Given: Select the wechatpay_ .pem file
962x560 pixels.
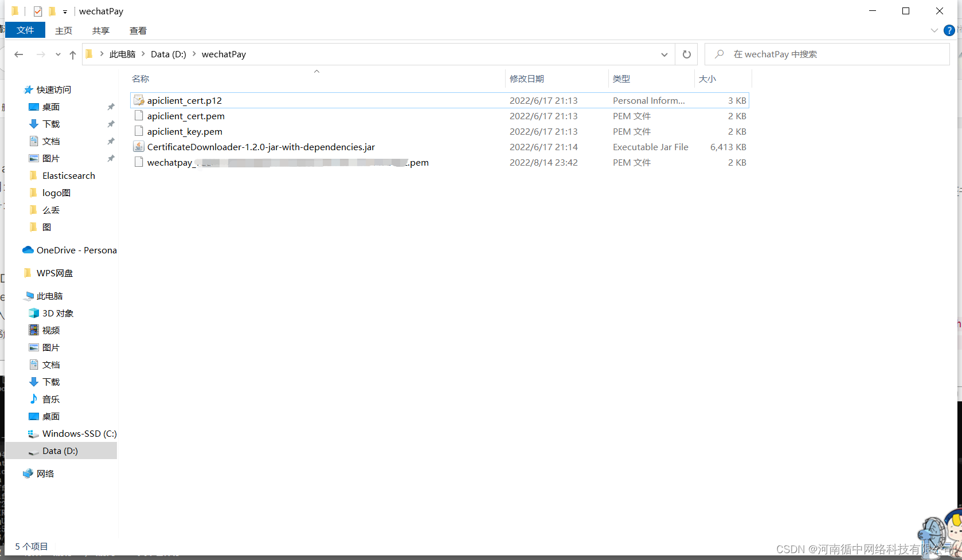Looking at the screenshot, I should (288, 162).
